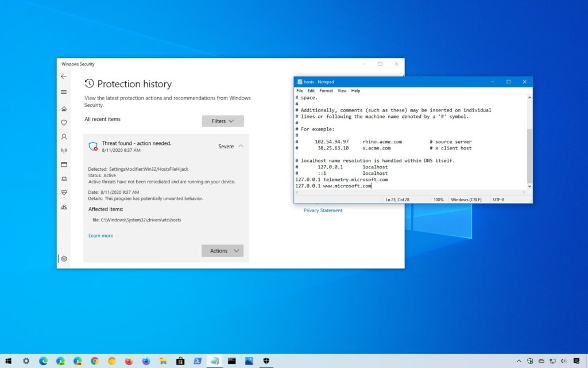This screenshot has height=368, width=588.
Task: Click '100%' zoom in Notepad status bar
Action: (x=438, y=200)
